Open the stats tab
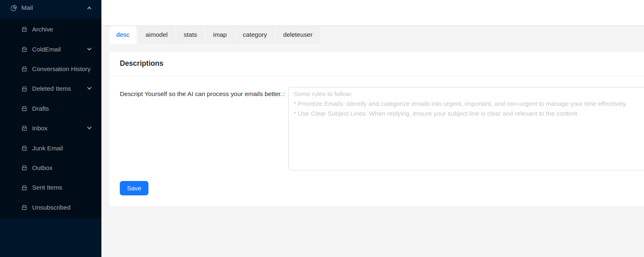 (x=190, y=35)
